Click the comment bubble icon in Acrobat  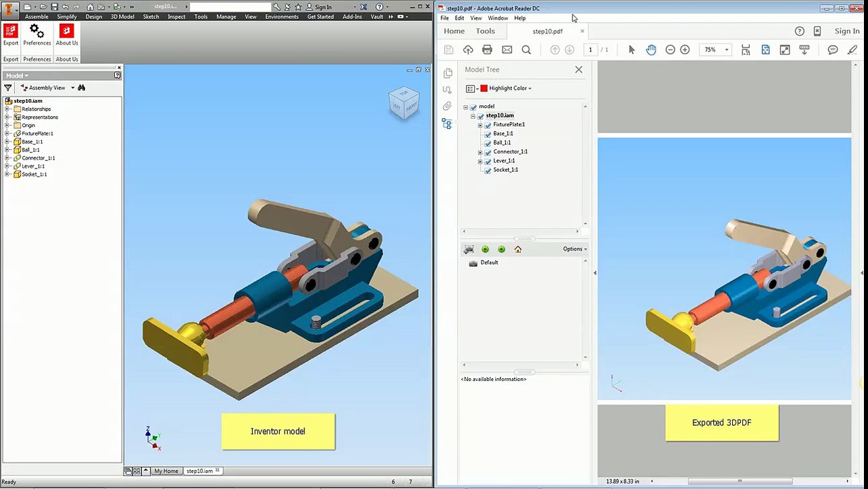click(x=833, y=50)
